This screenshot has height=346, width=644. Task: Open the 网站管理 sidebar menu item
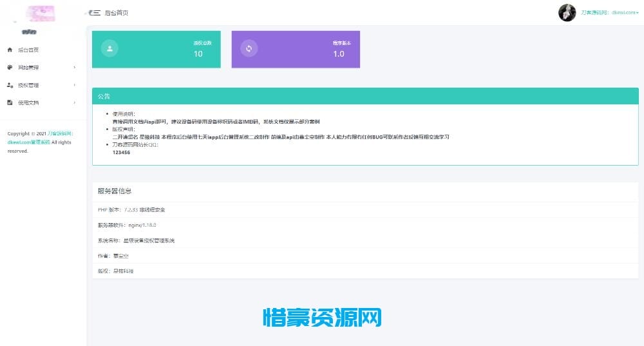point(43,68)
